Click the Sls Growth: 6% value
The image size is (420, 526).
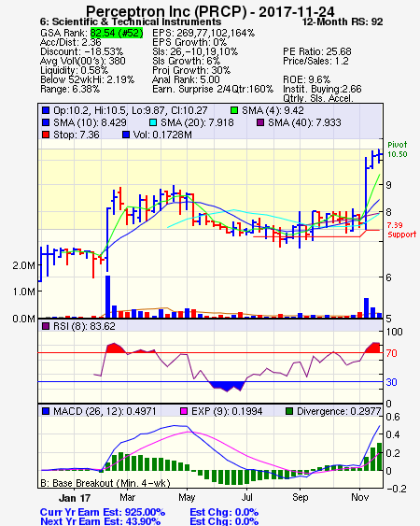pos(186,61)
